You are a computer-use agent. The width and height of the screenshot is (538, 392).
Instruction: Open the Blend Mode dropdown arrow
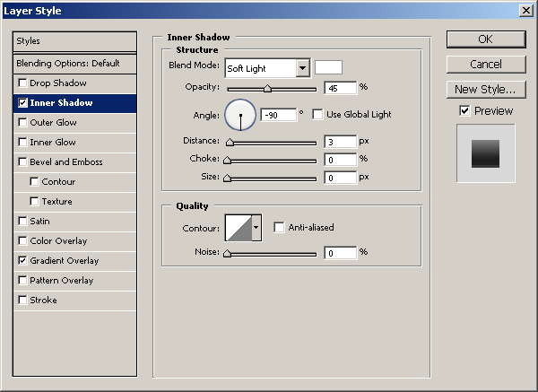tap(303, 68)
